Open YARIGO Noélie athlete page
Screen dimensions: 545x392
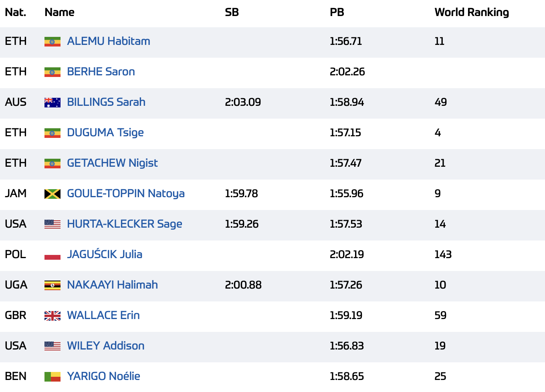[x=103, y=376]
